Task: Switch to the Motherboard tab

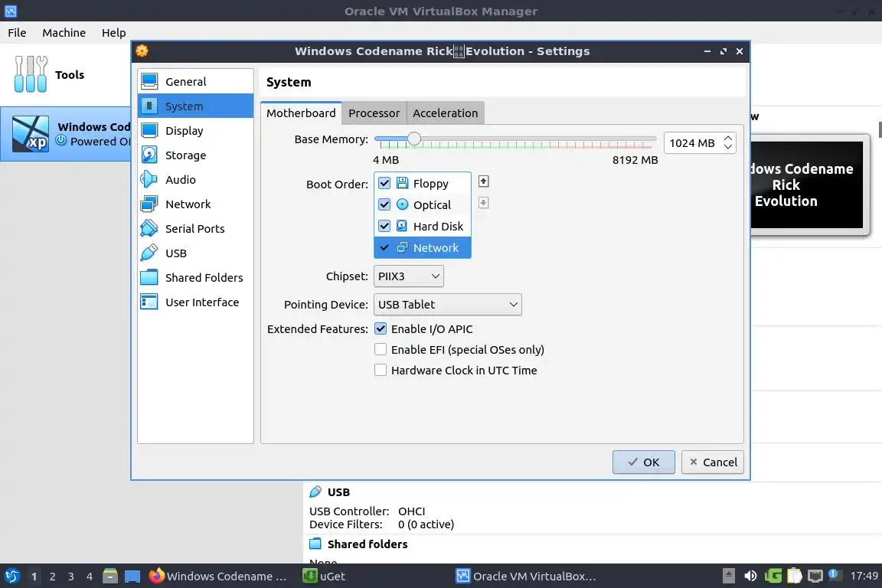Action: [301, 113]
